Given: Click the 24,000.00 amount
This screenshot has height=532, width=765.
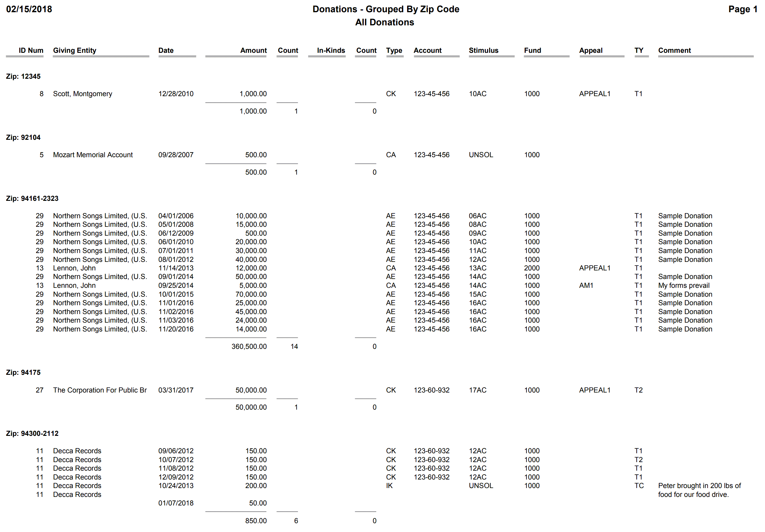Looking at the screenshot, I should point(251,320).
